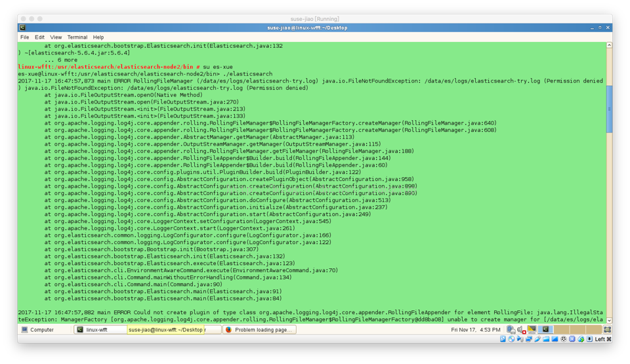Switch to the second workspace in pager
This screenshot has height=364, width=630.
click(x=562, y=329)
